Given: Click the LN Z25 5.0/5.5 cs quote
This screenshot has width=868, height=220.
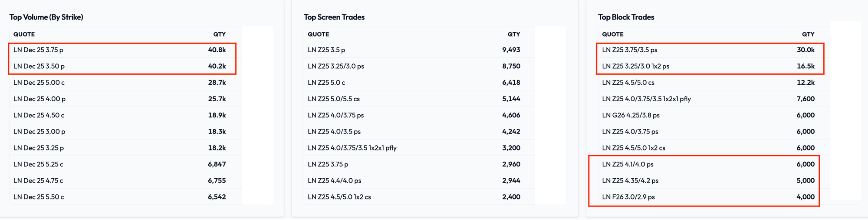Looking at the screenshot, I should [333, 99].
